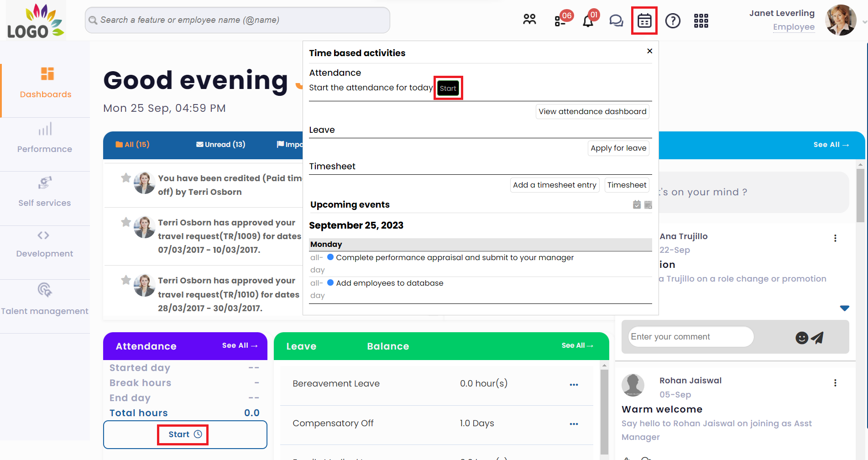Send comment with paper plane icon
The height and width of the screenshot is (460, 868).
tap(817, 338)
